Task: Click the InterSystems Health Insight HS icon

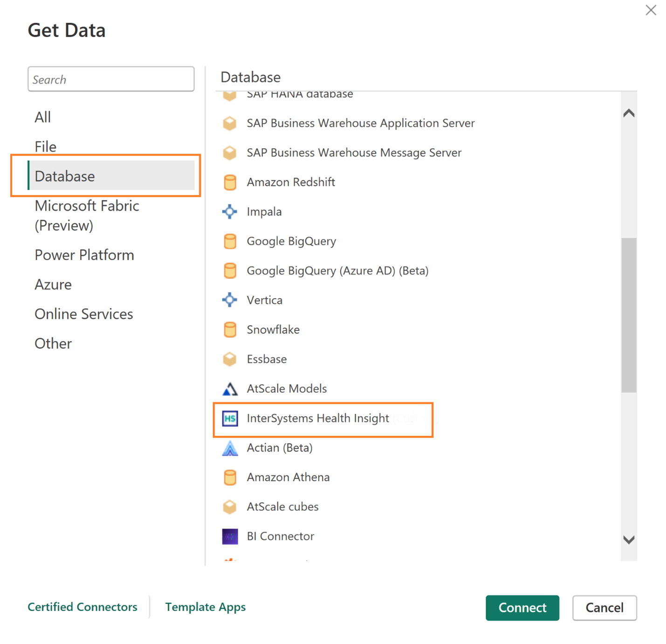Action: (x=230, y=418)
